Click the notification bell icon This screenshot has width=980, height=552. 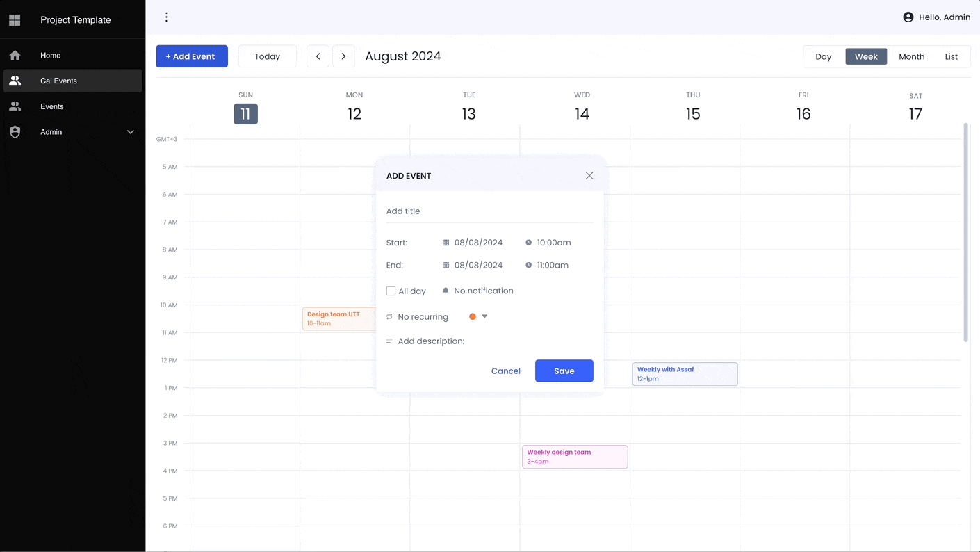pos(446,291)
